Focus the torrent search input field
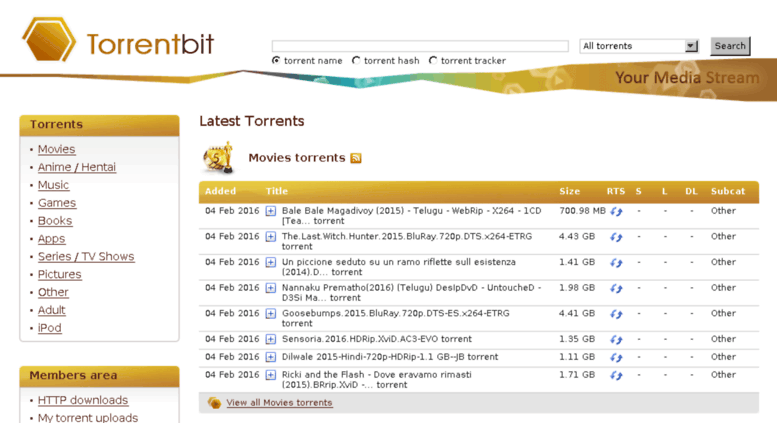Screen dimensions: 777x423 pyautogui.click(x=420, y=46)
